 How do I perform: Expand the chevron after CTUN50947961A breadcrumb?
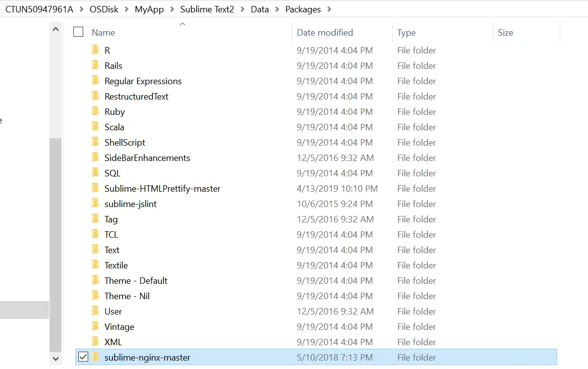tap(81, 9)
